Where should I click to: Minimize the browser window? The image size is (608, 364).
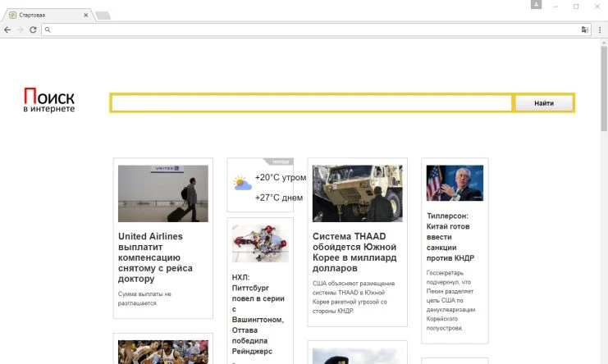[x=555, y=7]
